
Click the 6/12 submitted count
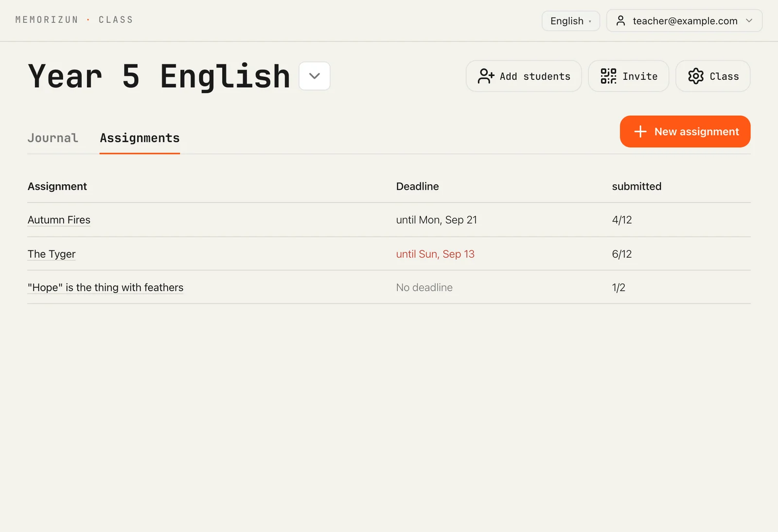pyautogui.click(x=622, y=254)
